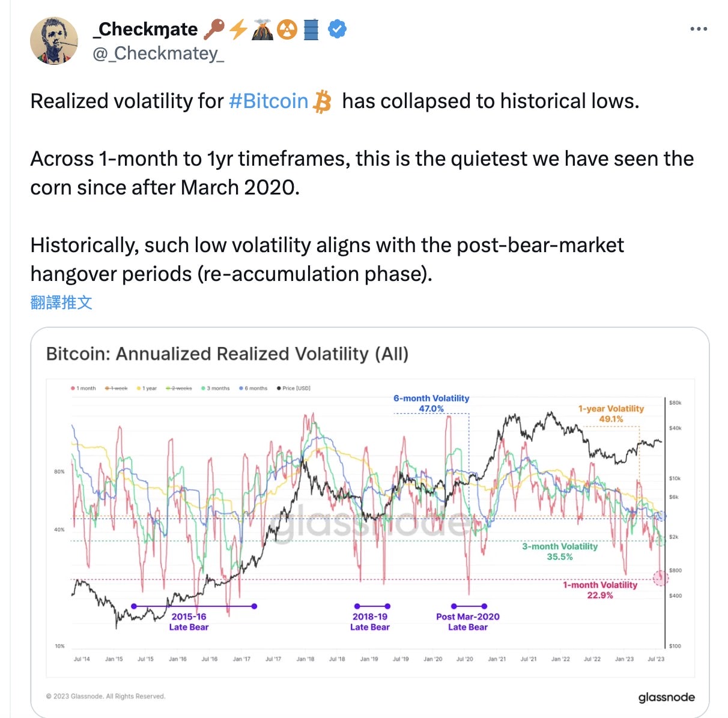Click the volcano emoji in display name

(x=262, y=29)
